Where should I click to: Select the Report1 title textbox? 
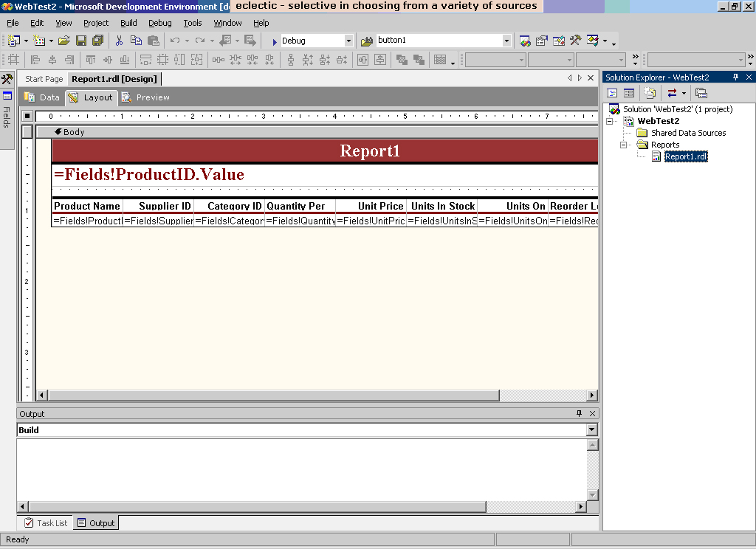[x=325, y=151]
